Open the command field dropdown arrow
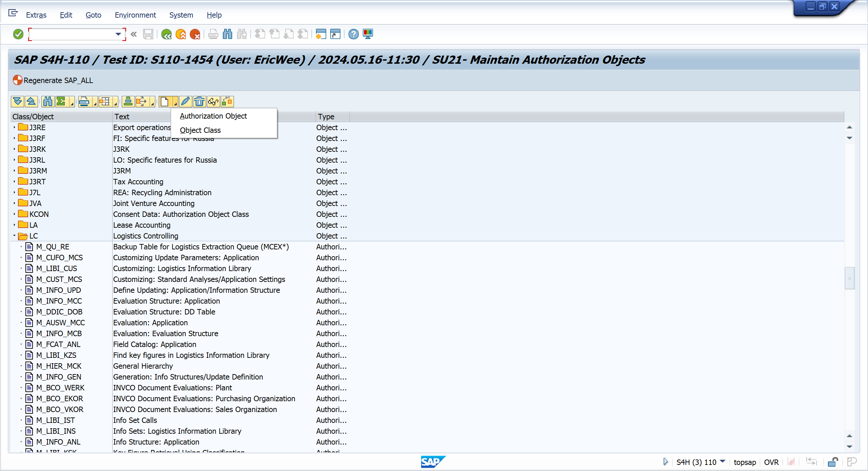This screenshot has height=471, width=868. (118, 34)
